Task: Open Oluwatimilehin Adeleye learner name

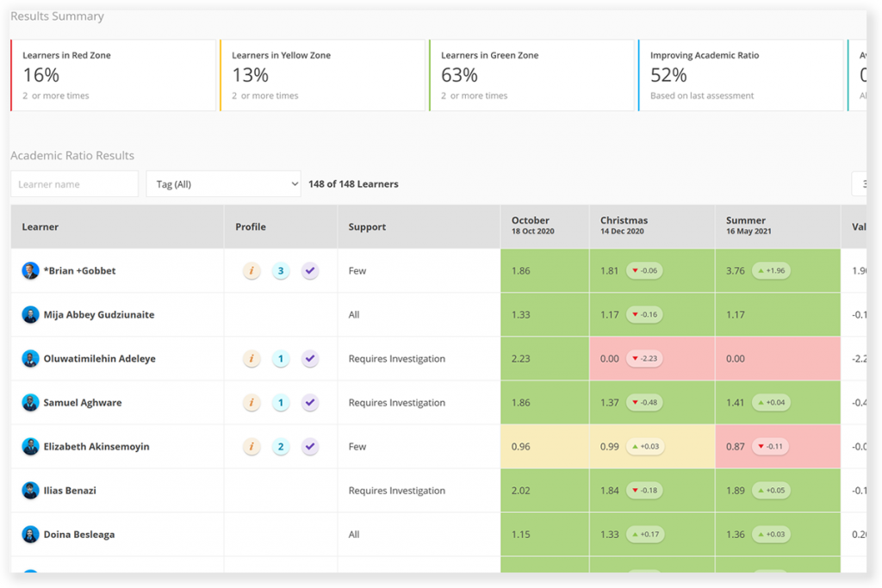Action: pyautogui.click(x=100, y=359)
